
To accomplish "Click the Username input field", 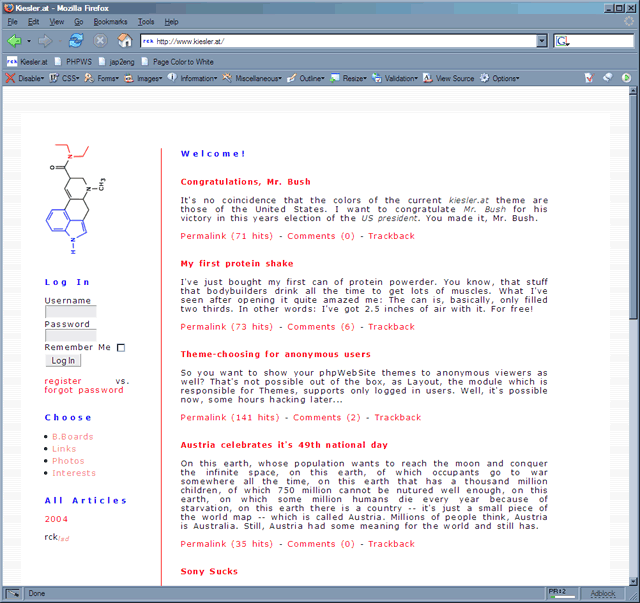I will tap(70, 312).
